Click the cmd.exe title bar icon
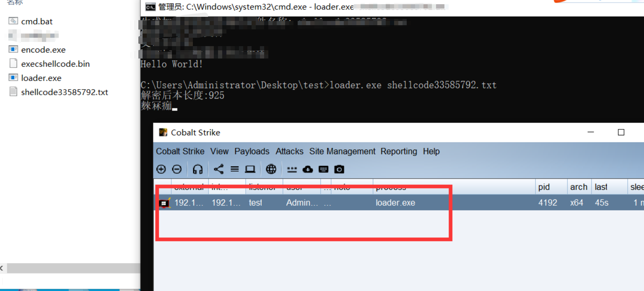The height and width of the screenshot is (291, 644). point(150,7)
